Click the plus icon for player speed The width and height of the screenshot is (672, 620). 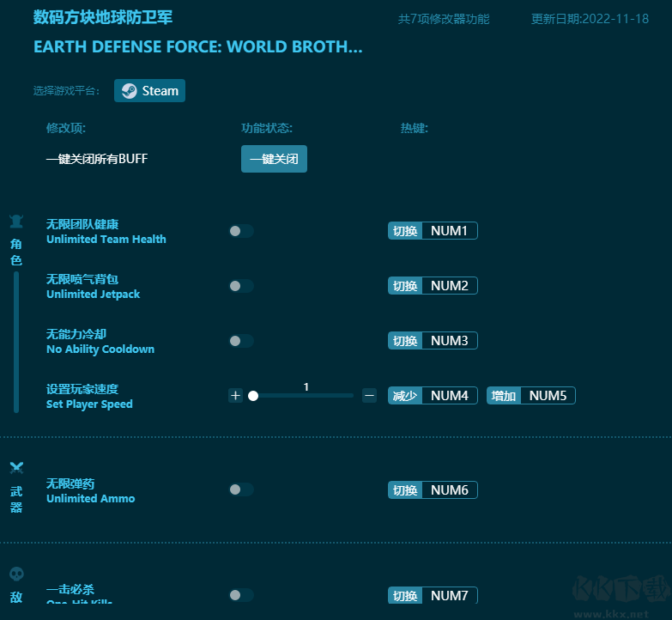point(235,396)
